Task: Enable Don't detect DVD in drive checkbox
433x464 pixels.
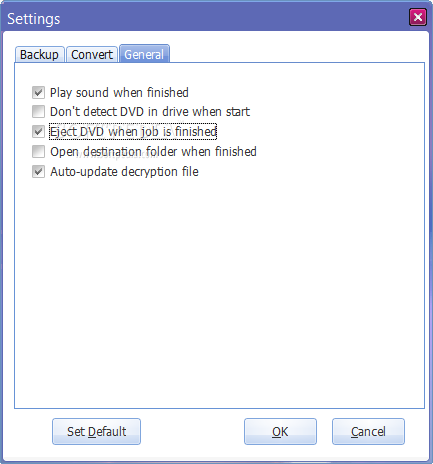Action: point(38,112)
